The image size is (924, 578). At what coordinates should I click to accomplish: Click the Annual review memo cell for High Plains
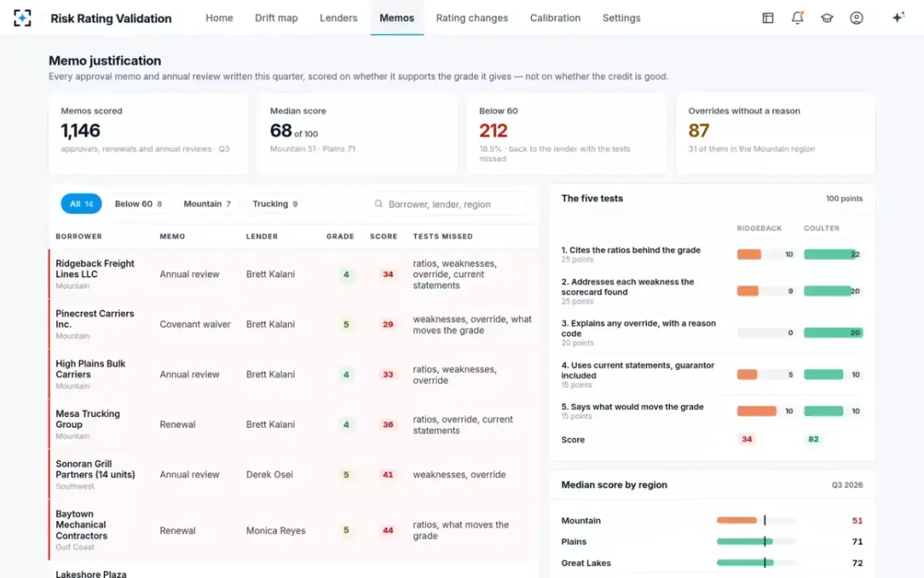click(189, 375)
